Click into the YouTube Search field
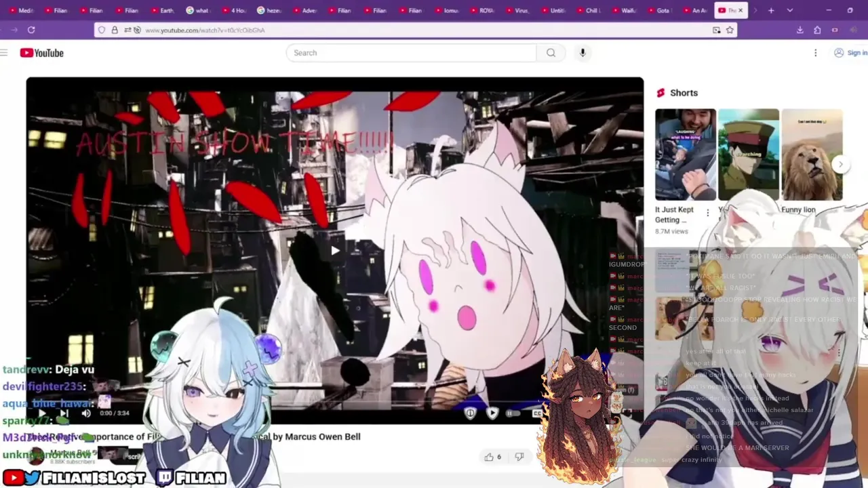 (x=412, y=53)
